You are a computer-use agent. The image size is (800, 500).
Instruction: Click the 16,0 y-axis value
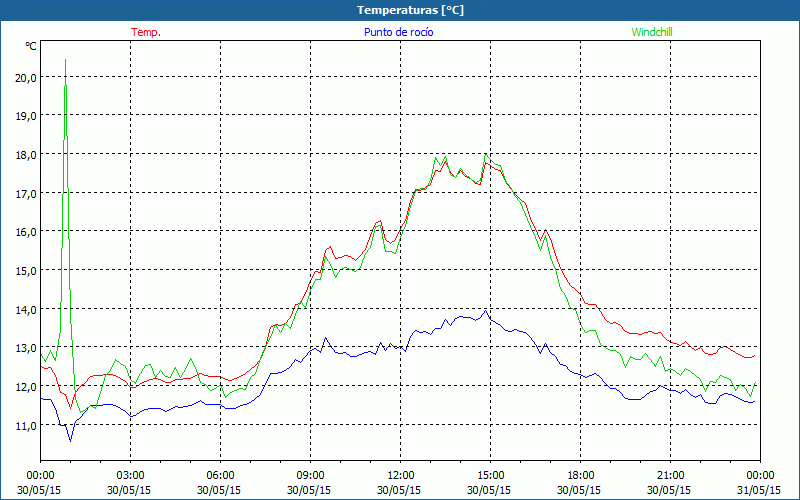26,232
